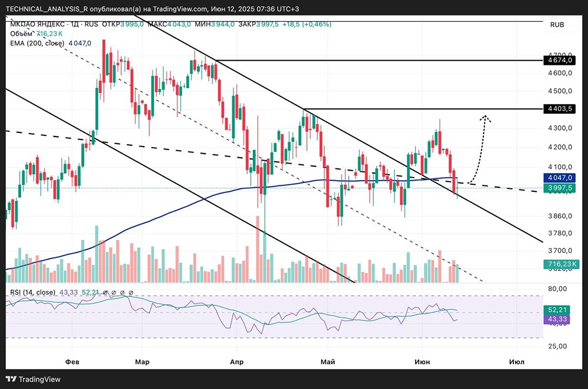Click the 3700,0 price axis tick
The width and height of the screenshot is (588, 389).
tap(560, 251)
